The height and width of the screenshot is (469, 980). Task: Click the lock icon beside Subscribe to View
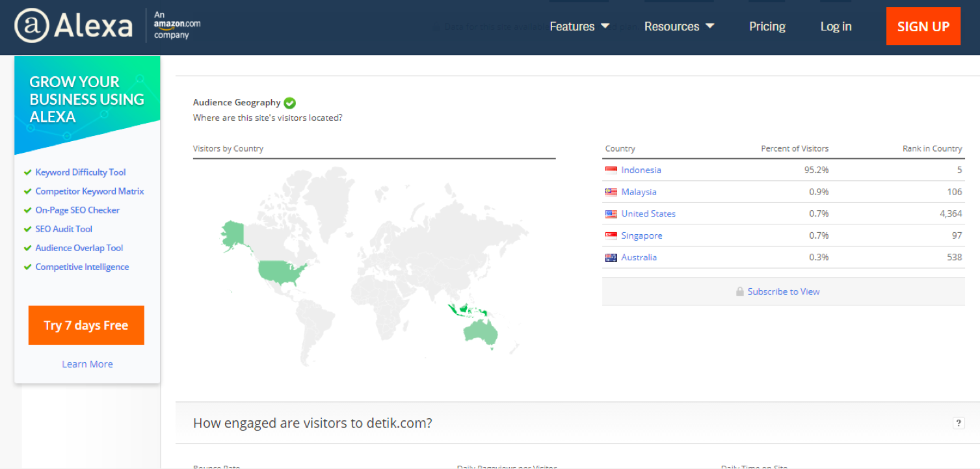pyautogui.click(x=740, y=291)
